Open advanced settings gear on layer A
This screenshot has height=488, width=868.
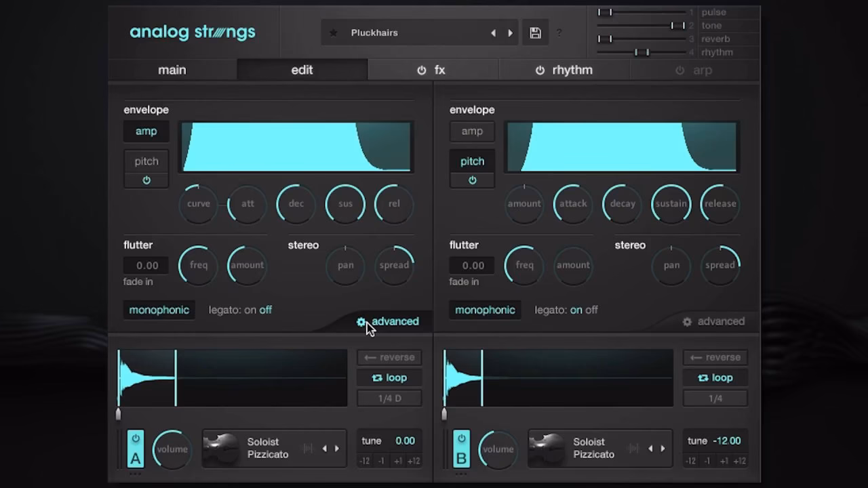(x=361, y=321)
